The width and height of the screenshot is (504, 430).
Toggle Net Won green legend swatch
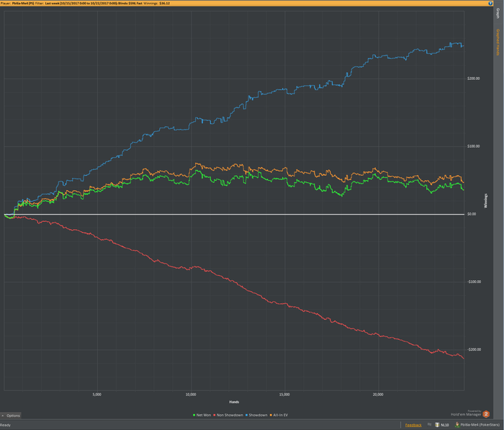(x=194, y=415)
